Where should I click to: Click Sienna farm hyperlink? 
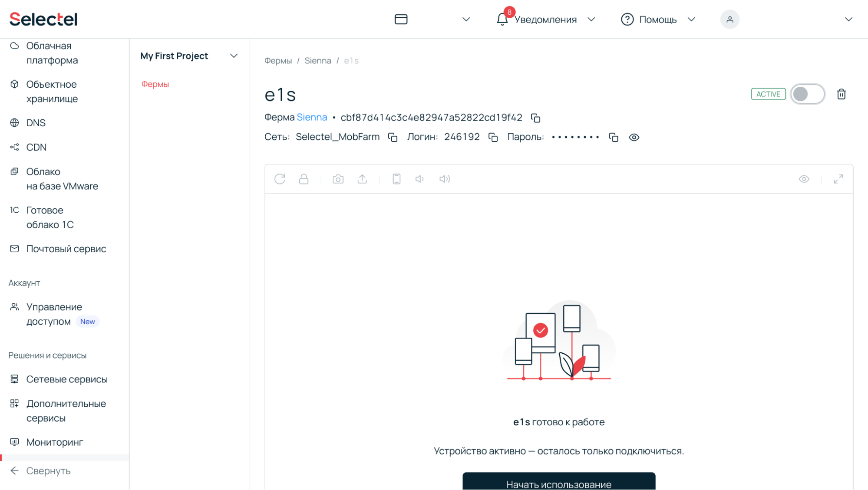[312, 118]
